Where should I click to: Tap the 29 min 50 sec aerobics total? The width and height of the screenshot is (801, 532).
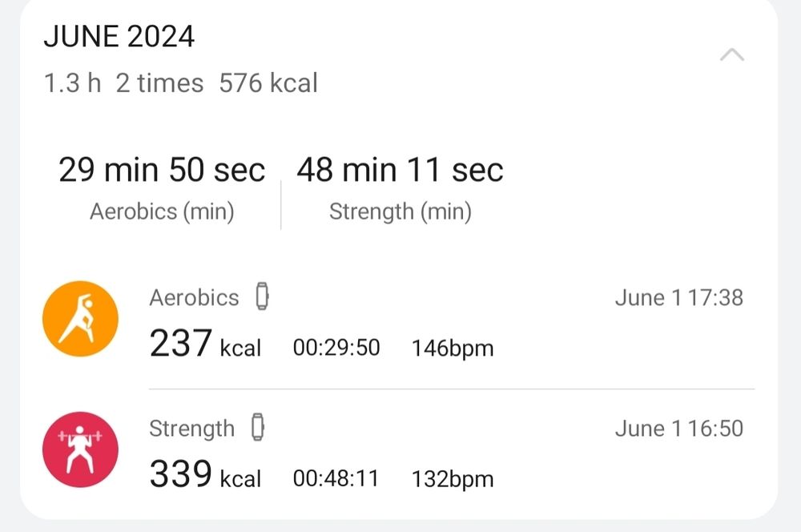coord(162,170)
